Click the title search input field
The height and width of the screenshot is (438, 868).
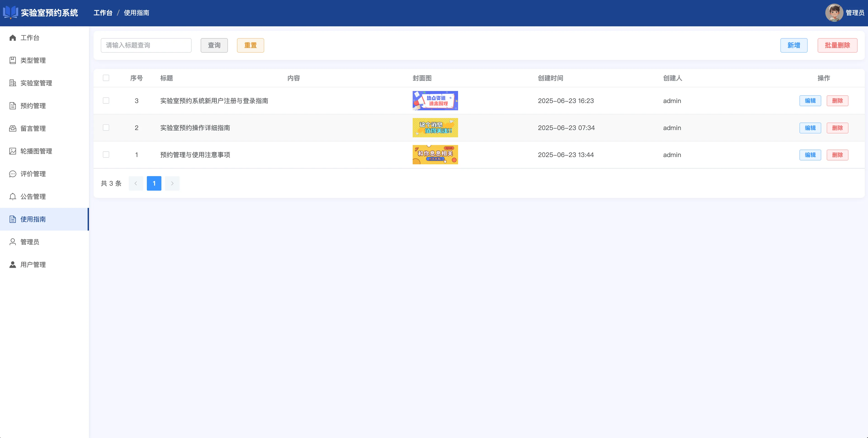146,45
